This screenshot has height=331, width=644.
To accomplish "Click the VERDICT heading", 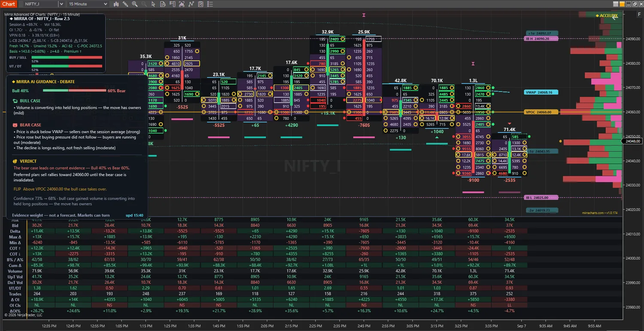I will tap(28, 161).
